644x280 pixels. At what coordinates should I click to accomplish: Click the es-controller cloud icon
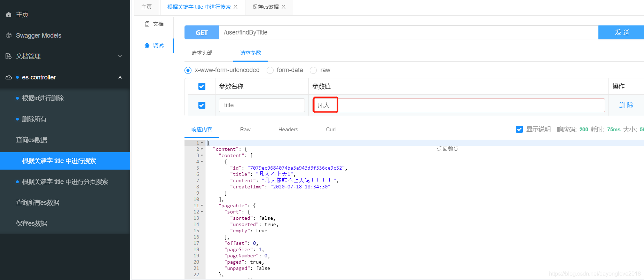click(9, 77)
